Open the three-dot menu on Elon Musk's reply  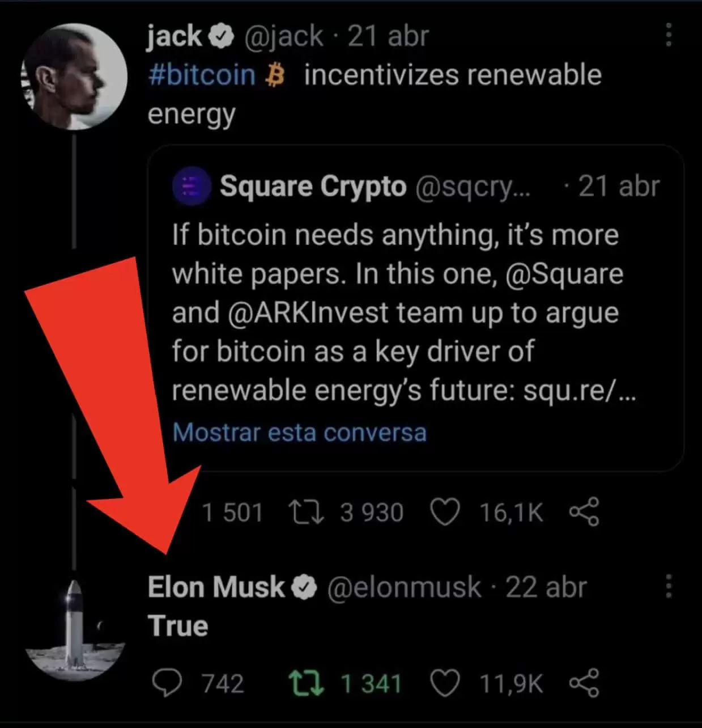tap(669, 586)
